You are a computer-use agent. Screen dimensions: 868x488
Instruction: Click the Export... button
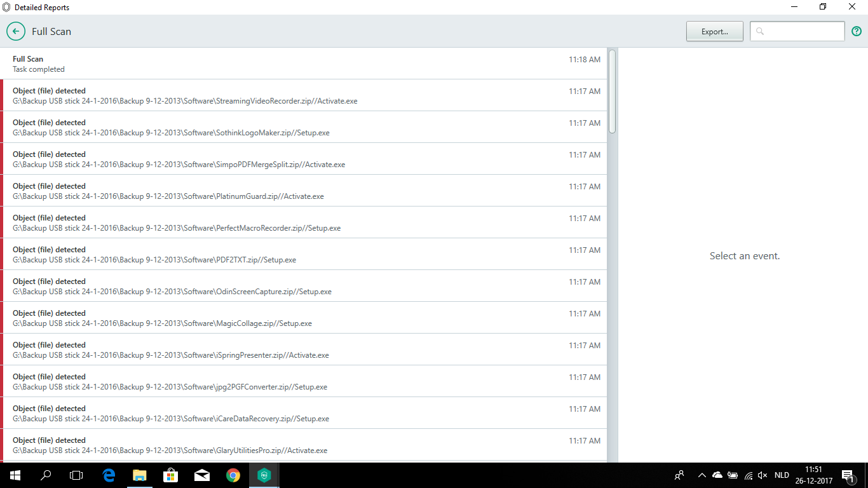click(715, 31)
